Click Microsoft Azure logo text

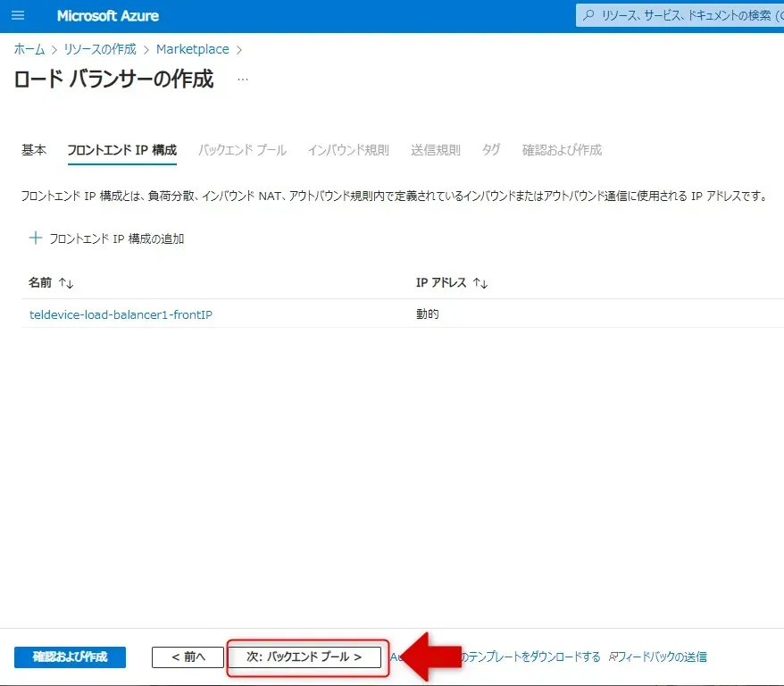coord(107,16)
